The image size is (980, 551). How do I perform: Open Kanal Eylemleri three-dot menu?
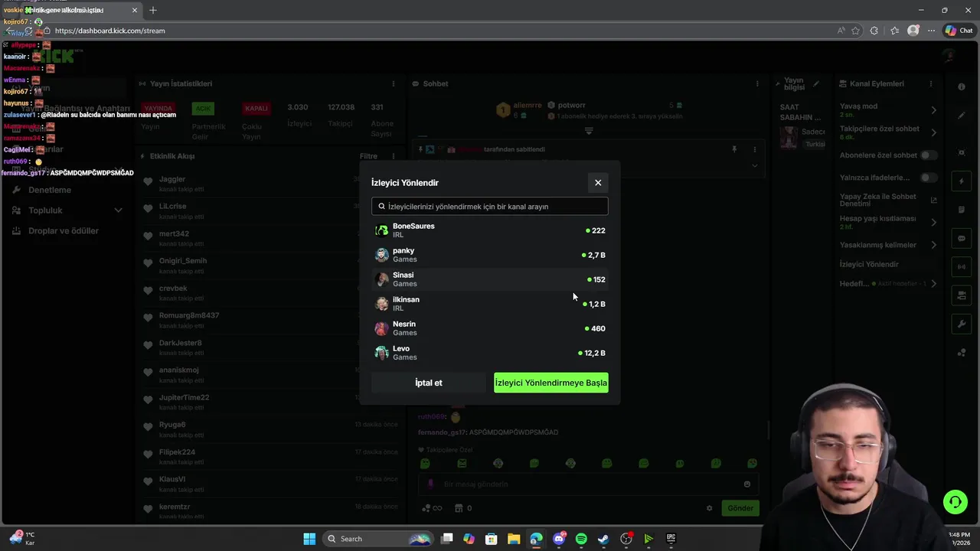pos(930,83)
